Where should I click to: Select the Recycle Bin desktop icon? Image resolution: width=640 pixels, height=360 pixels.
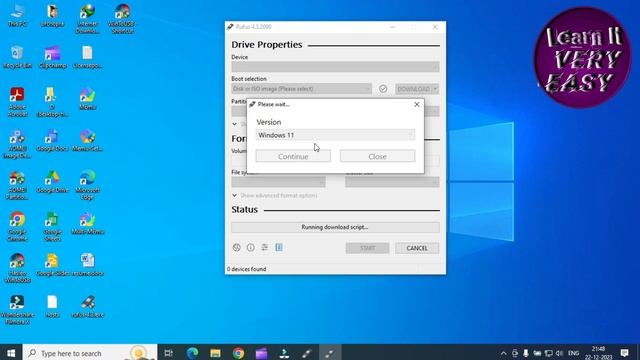17,57
